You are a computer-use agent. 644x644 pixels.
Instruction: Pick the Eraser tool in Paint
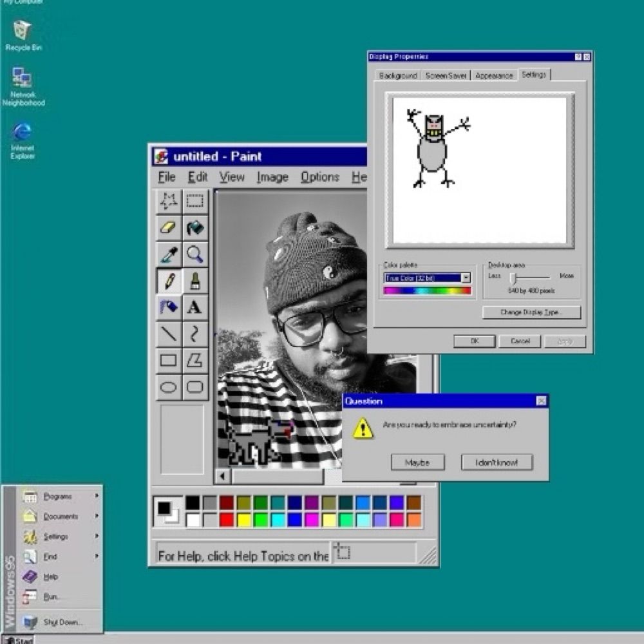168,227
